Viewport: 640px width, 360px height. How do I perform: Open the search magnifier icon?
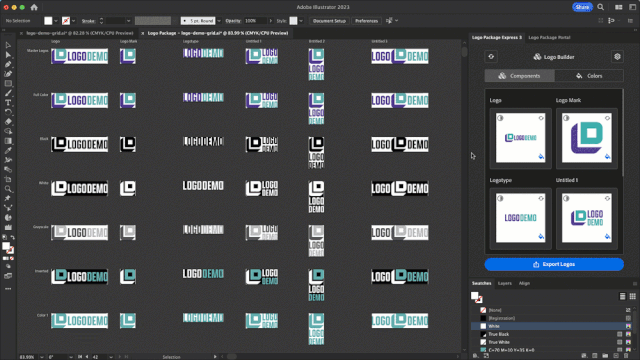[x=601, y=7]
